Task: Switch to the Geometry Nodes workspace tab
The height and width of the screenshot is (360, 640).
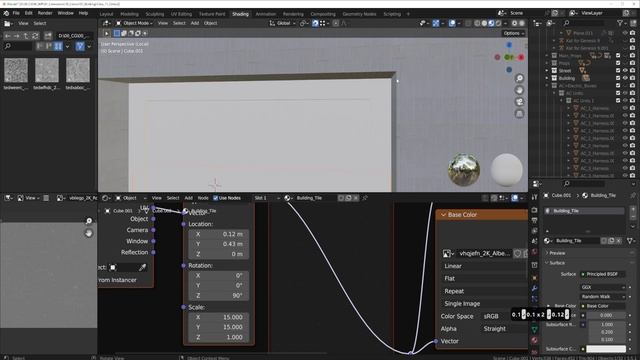Action: point(359,14)
